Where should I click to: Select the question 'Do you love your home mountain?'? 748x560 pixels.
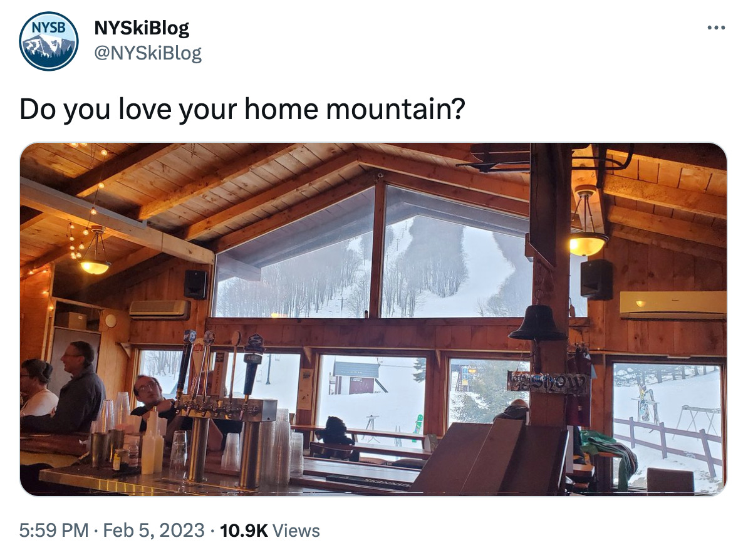[x=243, y=108]
